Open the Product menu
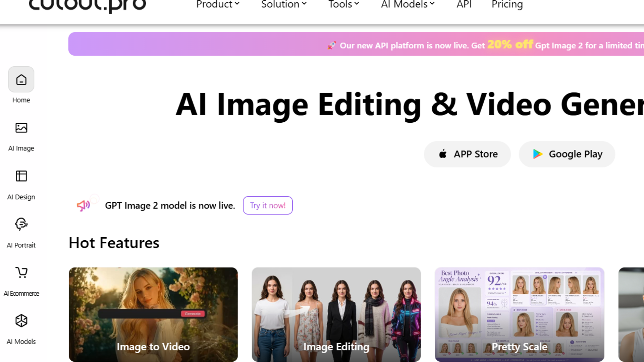The width and height of the screenshot is (644, 362). tap(218, 4)
